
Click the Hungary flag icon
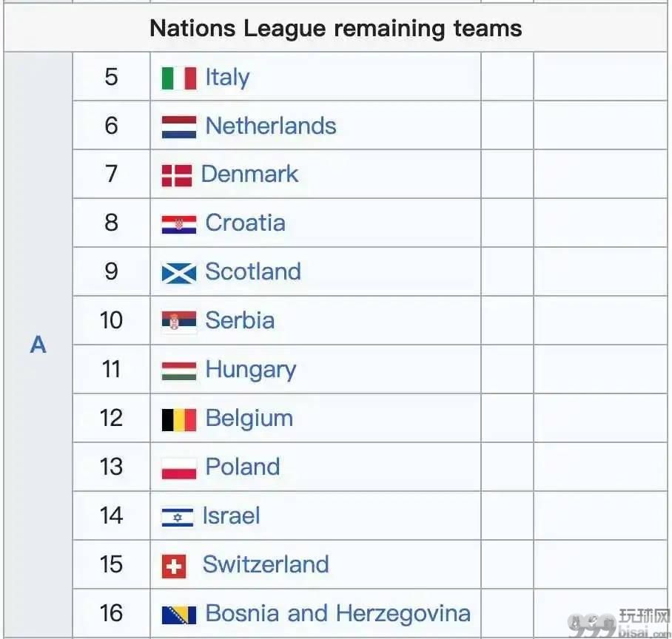178,371
